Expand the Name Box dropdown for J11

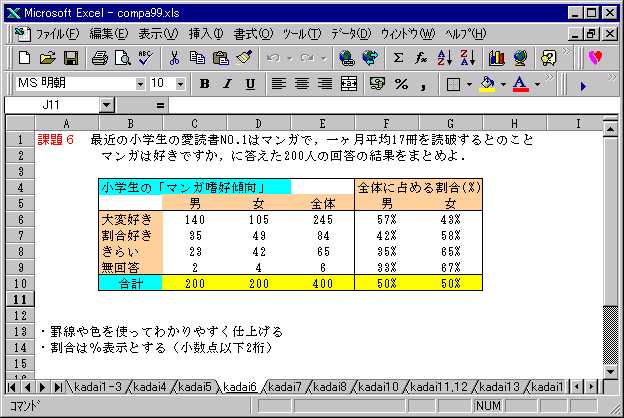[x=107, y=105]
